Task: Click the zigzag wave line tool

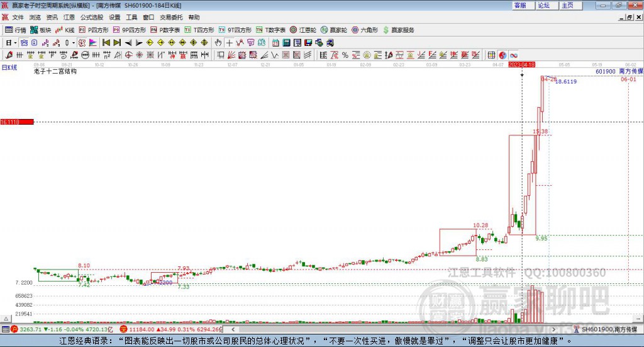Action: point(275,55)
